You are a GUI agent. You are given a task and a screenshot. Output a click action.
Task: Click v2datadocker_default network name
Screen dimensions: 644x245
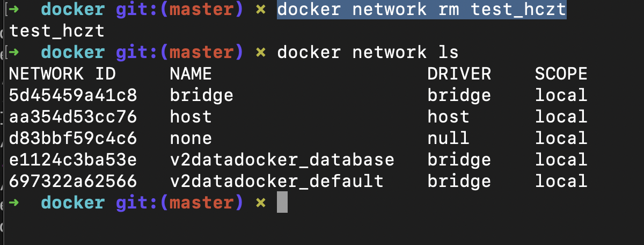[277, 181]
